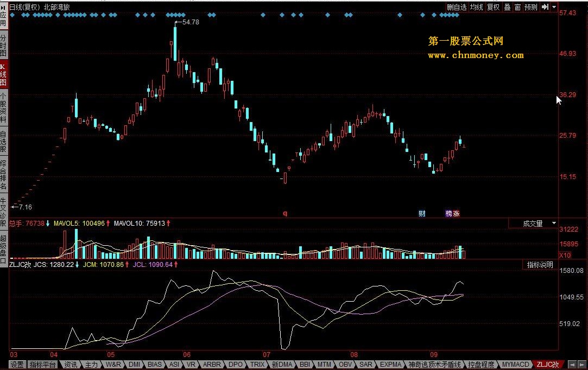Click the 财 financial marker on chart
The image size is (588, 370).
(422, 214)
